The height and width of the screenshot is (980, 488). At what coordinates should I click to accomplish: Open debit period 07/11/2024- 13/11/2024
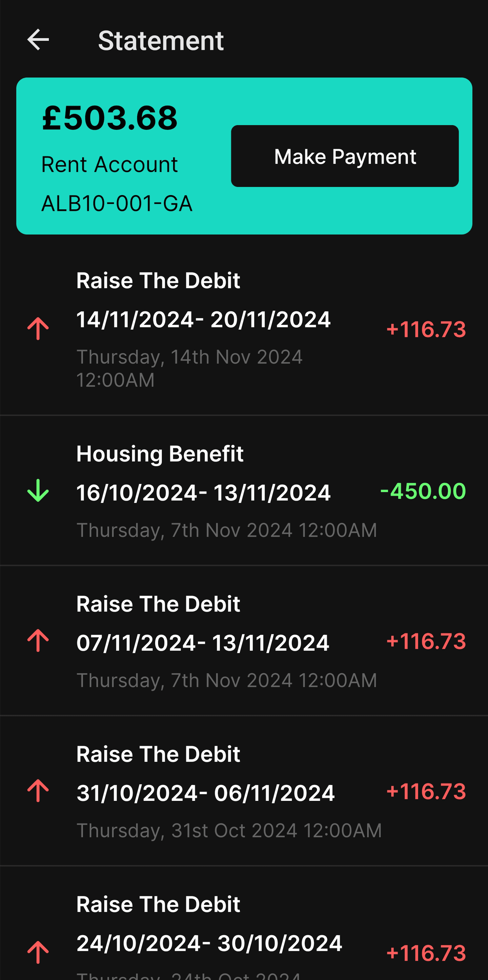[203, 643]
